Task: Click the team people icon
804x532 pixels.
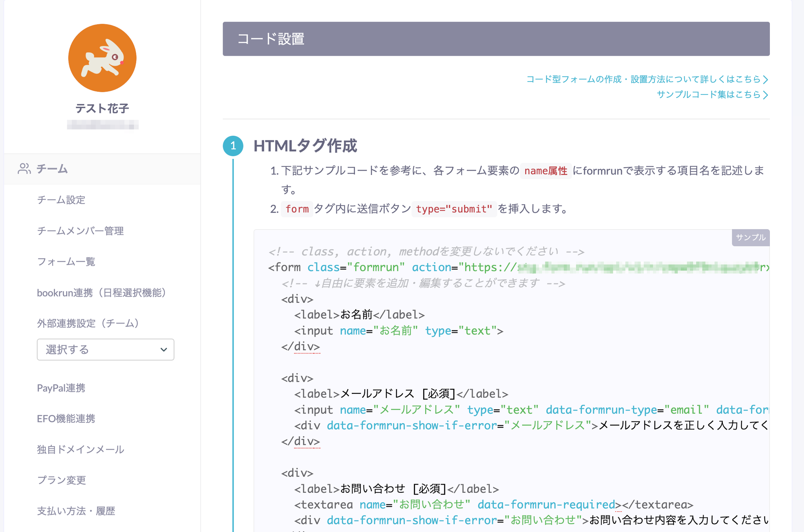Action: [24, 169]
